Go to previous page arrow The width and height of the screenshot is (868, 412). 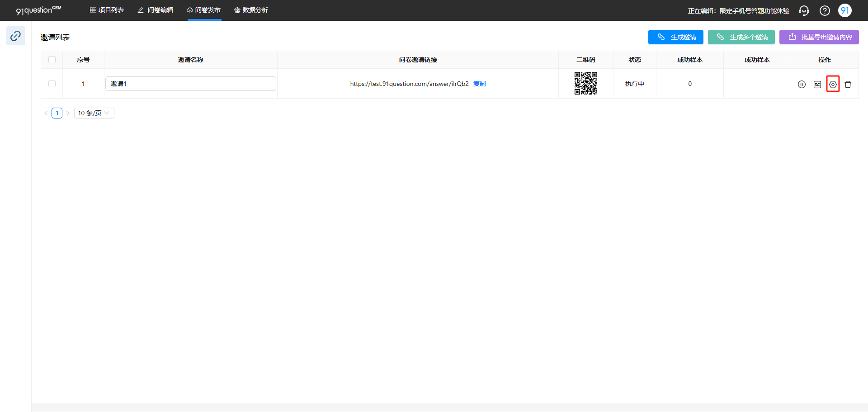[x=46, y=113]
